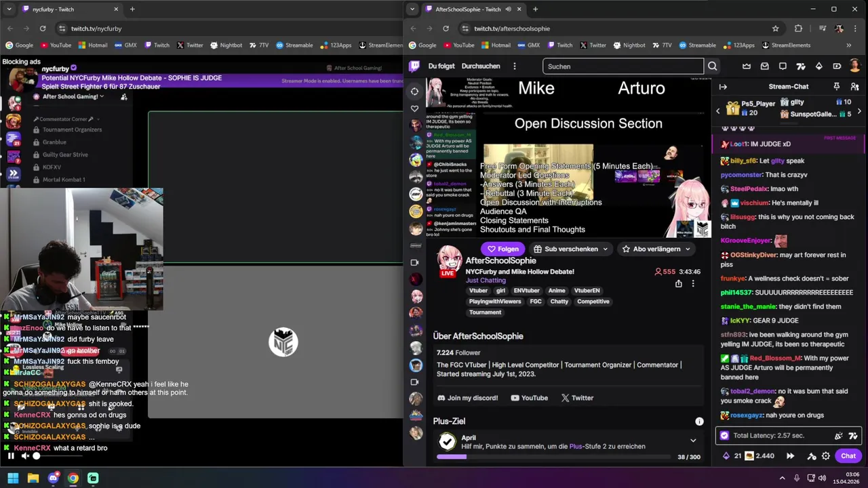The image size is (868, 488).
Task: Click the purple Chat send button
Action: point(848,456)
